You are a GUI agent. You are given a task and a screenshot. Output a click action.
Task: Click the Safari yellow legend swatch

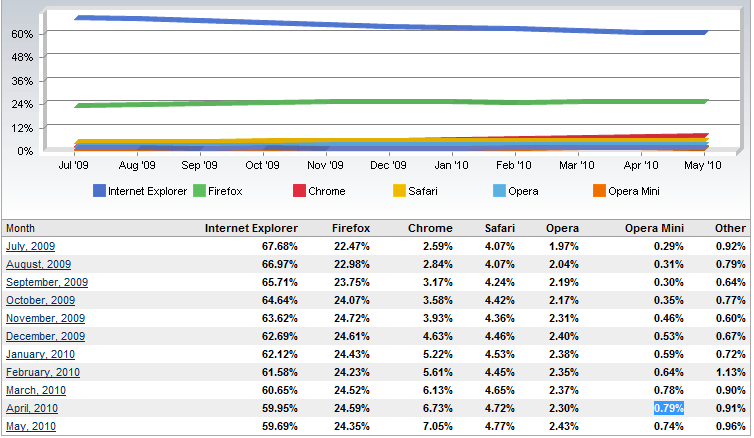pos(399,191)
